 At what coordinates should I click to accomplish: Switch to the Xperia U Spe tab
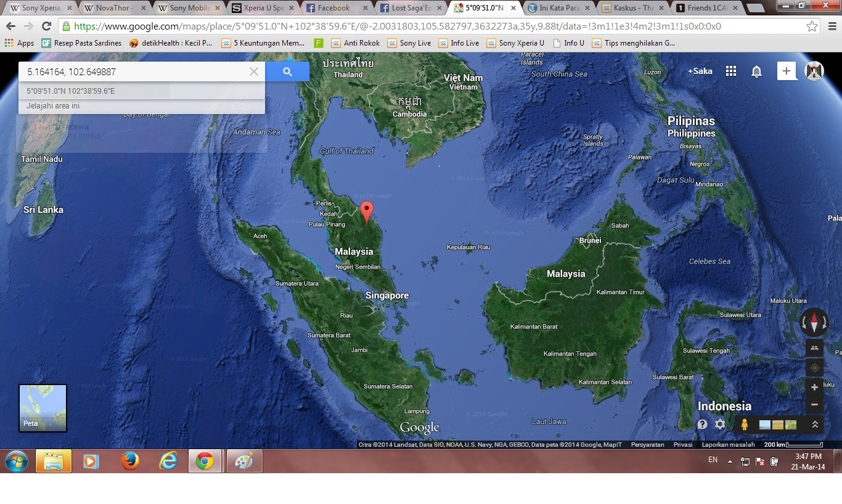[263, 8]
